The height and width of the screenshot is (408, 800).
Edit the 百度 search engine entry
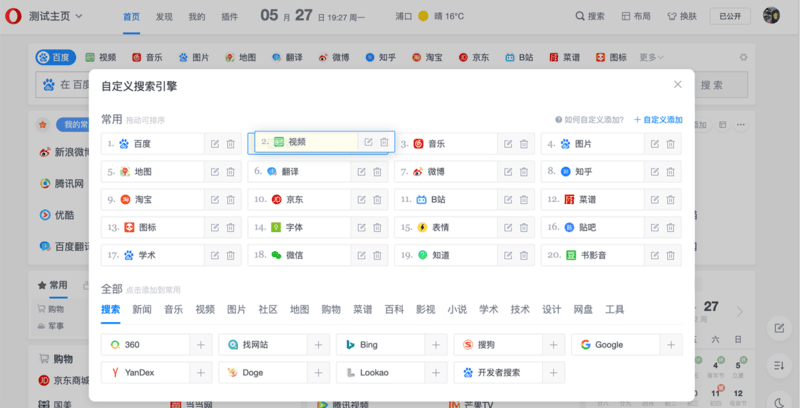(215, 144)
